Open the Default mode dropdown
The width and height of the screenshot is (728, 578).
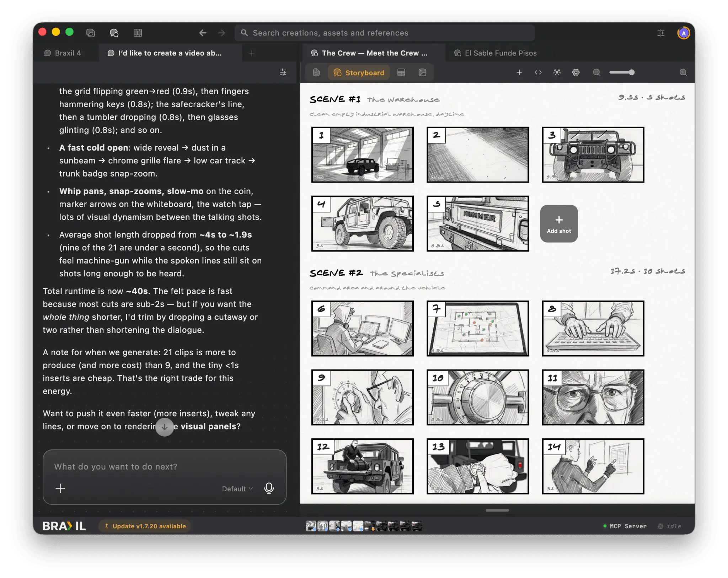pos(237,489)
